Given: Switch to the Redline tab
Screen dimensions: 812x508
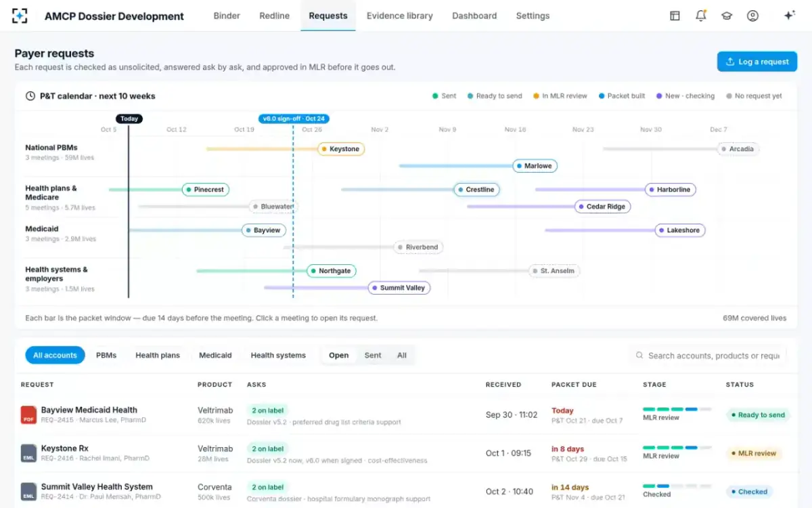Looking at the screenshot, I should click(x=275, y=16).
